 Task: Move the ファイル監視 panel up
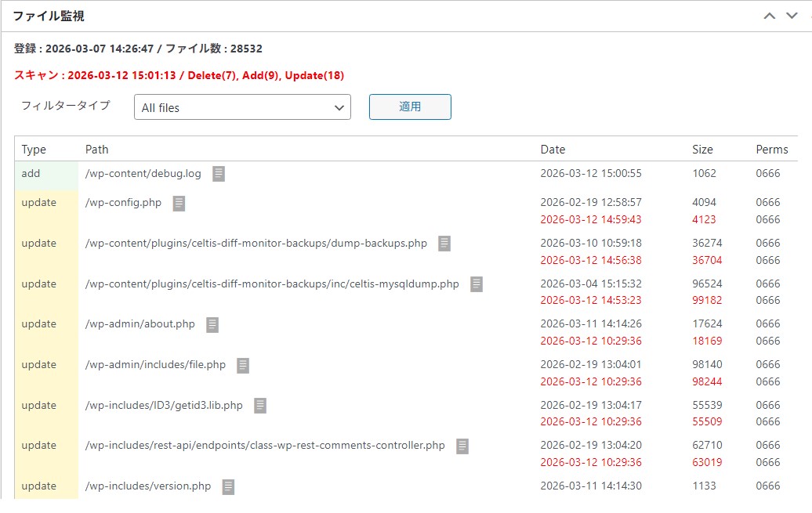click(770, 16)
